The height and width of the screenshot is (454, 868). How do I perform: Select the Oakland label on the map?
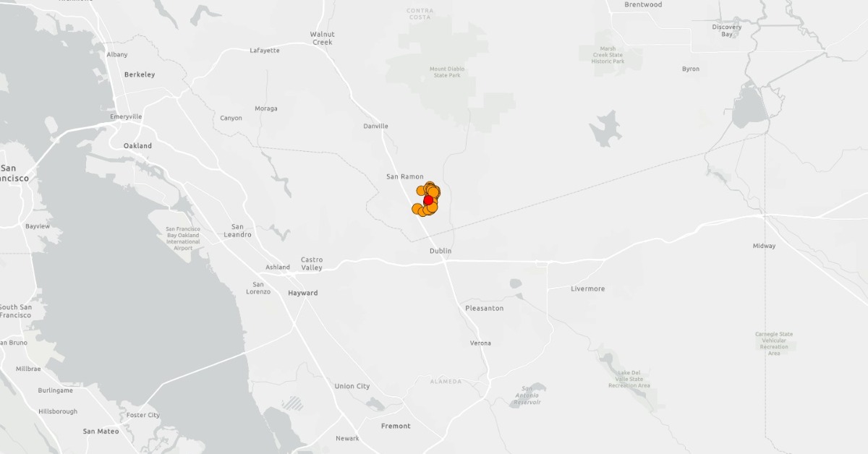(137, 146)
